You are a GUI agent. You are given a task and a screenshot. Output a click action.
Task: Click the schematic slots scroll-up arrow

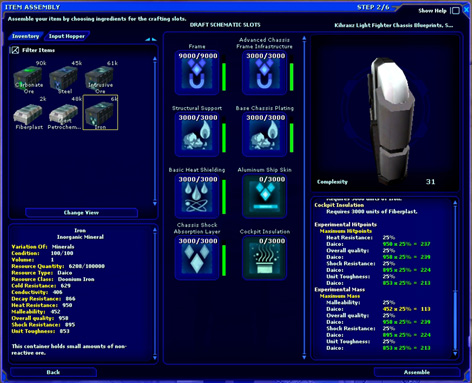tap(304, 38)
